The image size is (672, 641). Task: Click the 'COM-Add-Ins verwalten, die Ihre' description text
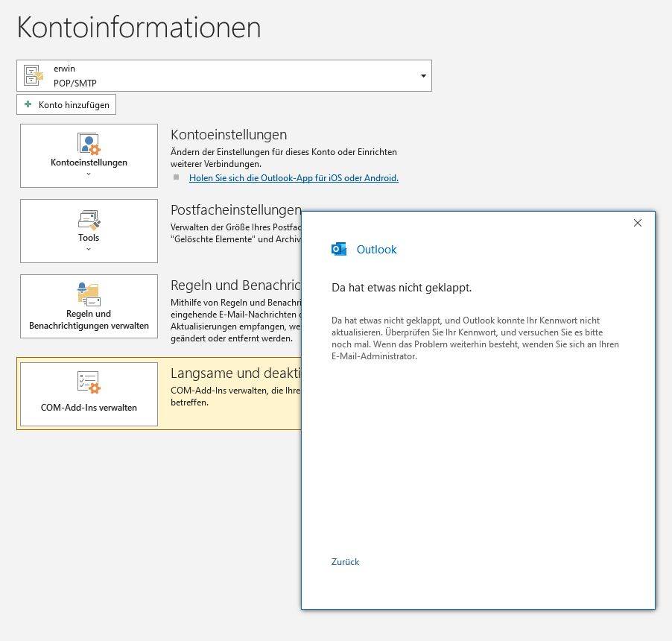click(x=235, y=397)
